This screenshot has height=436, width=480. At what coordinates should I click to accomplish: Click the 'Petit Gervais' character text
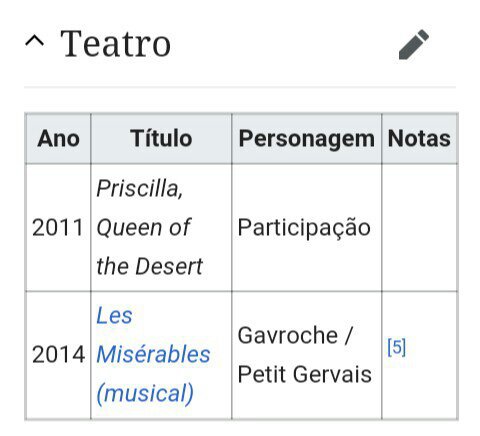click(x=305, y=374)
